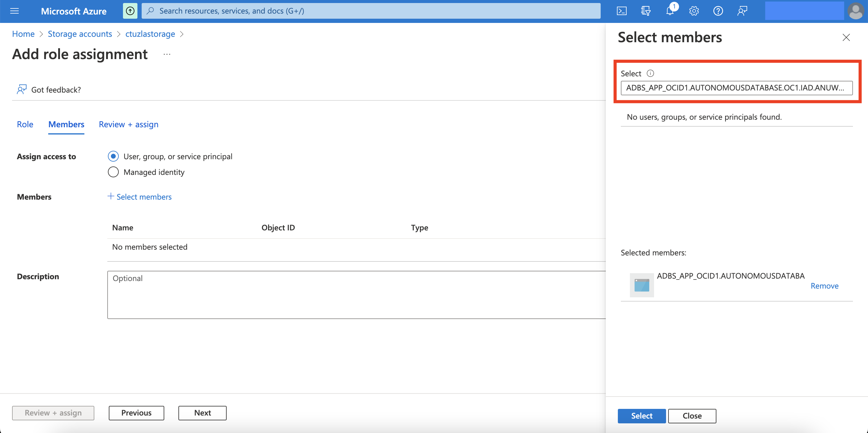Switch to the Review + assign tab
The image size is (868, 433).
[128, 124]
